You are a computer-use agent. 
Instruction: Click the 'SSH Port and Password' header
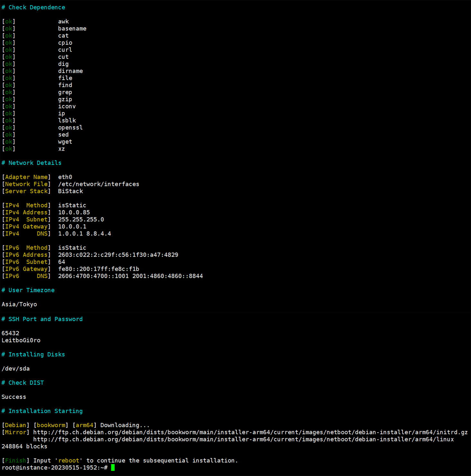click(x=42, y=319)
